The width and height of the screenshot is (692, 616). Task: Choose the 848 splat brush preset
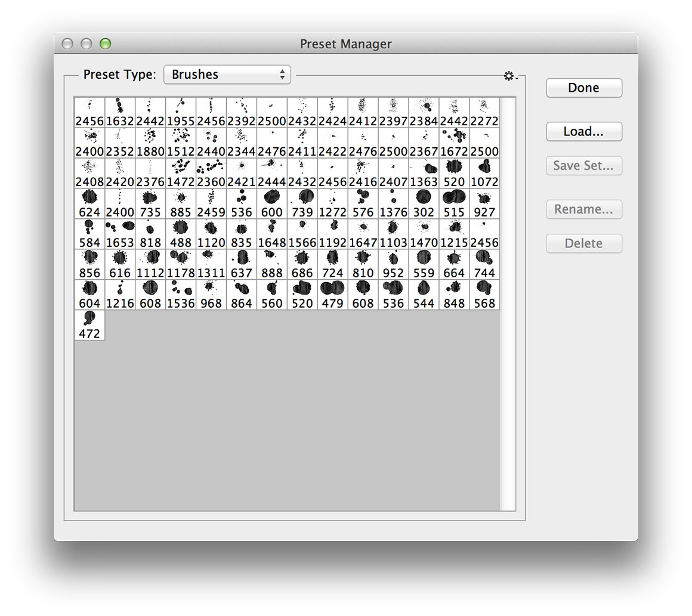[x=454, y=295]
